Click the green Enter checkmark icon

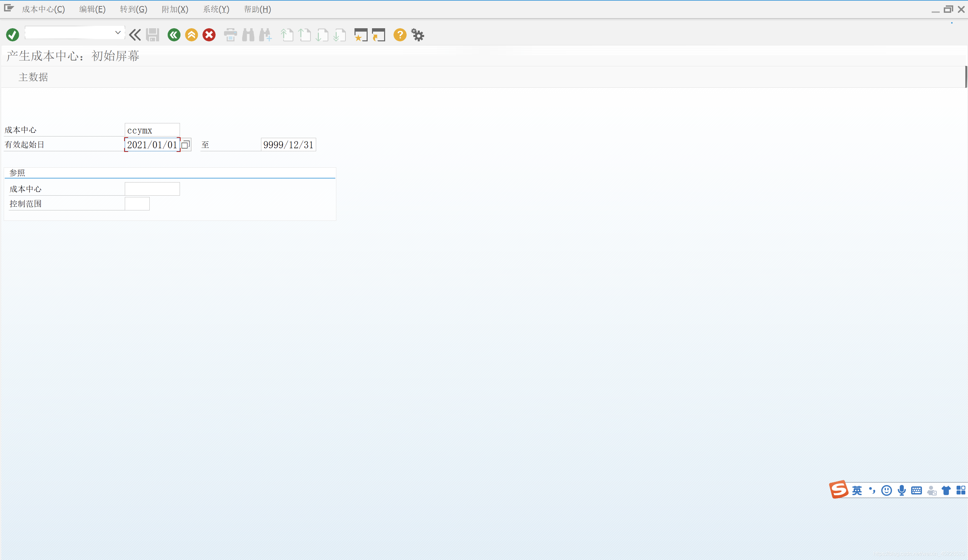(12, 35)
